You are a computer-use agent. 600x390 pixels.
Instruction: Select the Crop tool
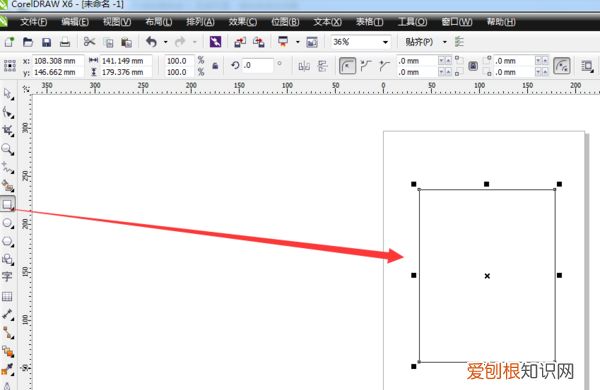coord(8,130)
